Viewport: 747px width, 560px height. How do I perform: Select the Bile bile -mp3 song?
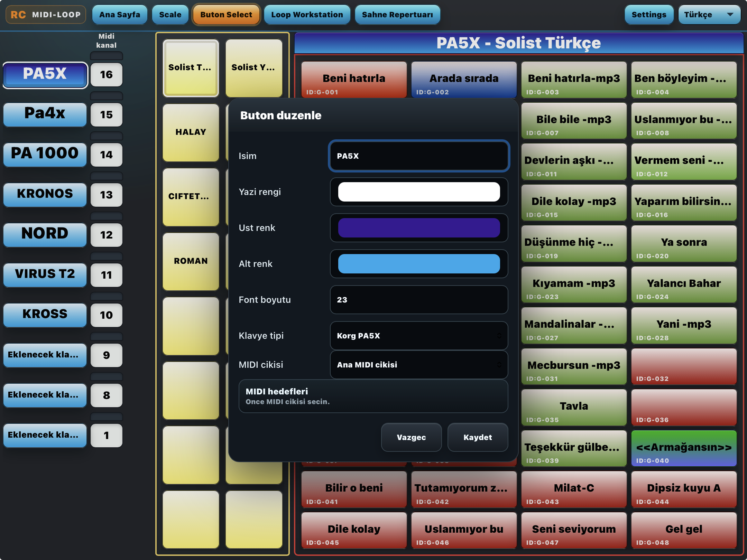[574, 121]
